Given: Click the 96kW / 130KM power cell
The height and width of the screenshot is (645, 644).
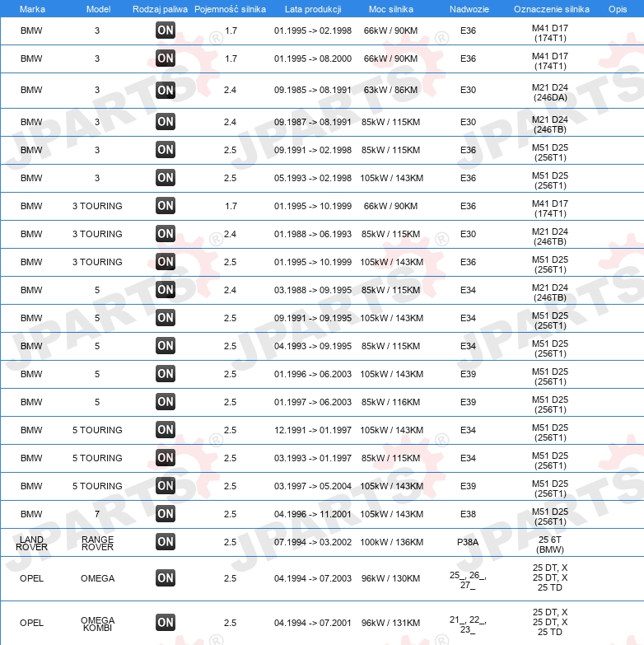Looking at the screenshot, I should coord(390,578).
